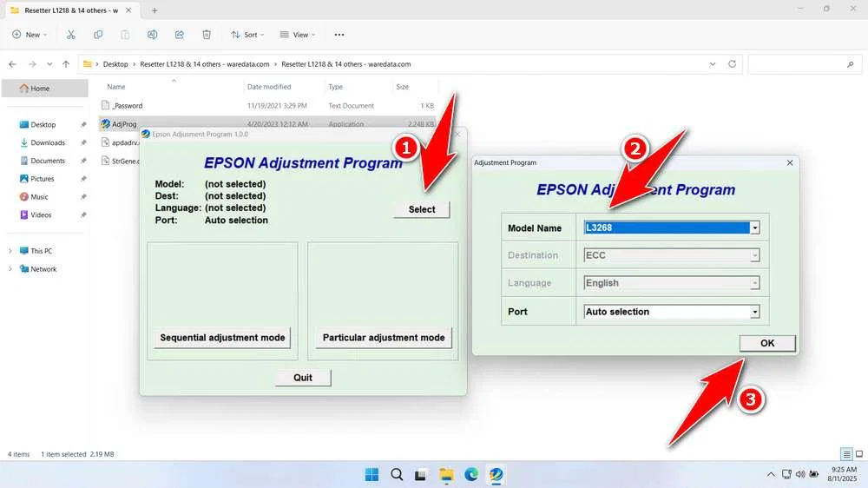Open the See more ellipsis menu
Screen dimensions: 868x488
coord(339,35)
